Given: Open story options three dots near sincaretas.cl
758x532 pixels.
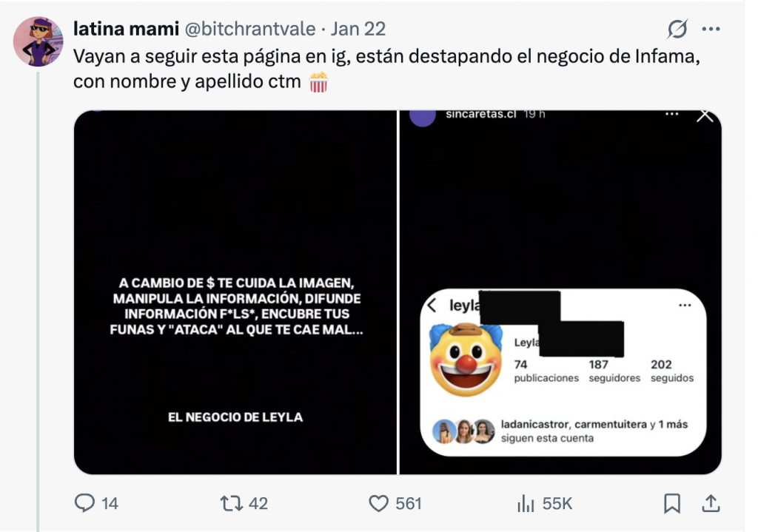Looking at the screenshot, I should (x=672, y=114).
